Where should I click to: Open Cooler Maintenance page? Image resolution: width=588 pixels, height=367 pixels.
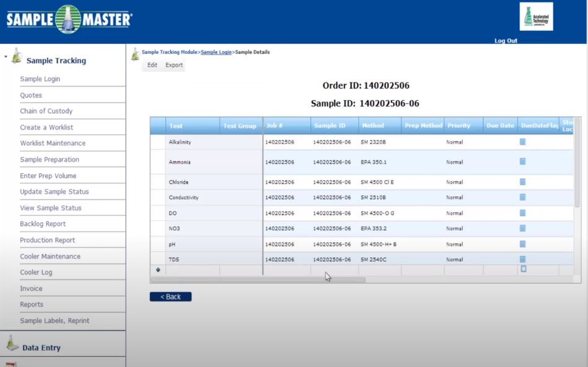coord(50,256)
